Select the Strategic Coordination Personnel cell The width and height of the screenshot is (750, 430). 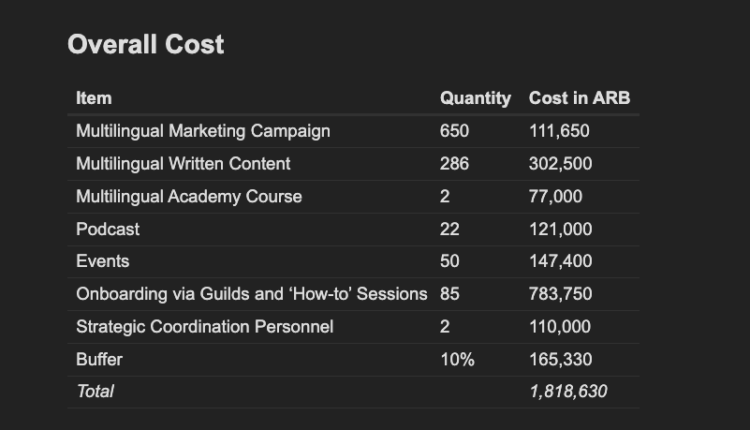[205, 326]
